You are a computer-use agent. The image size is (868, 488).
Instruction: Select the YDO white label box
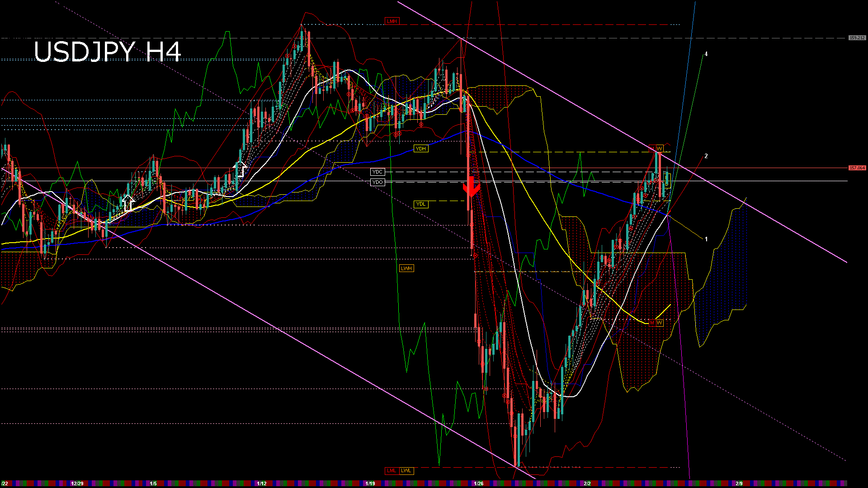pyautogui.click(x=377, y=182)
